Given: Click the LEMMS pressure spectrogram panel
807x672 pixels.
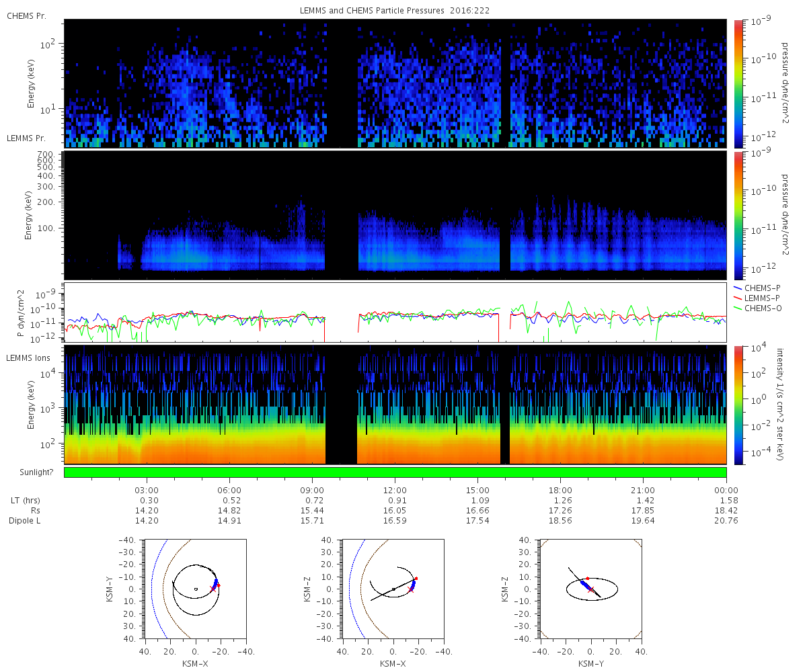Looking at the screenshot, I should tap(395, 215).
